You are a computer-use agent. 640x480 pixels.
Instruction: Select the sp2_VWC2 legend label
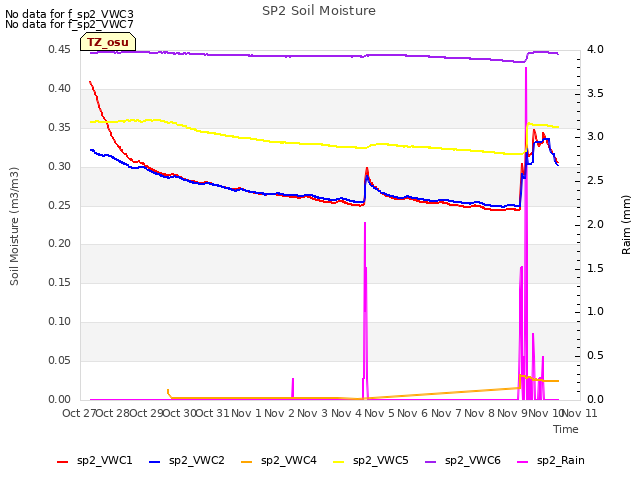197,461
